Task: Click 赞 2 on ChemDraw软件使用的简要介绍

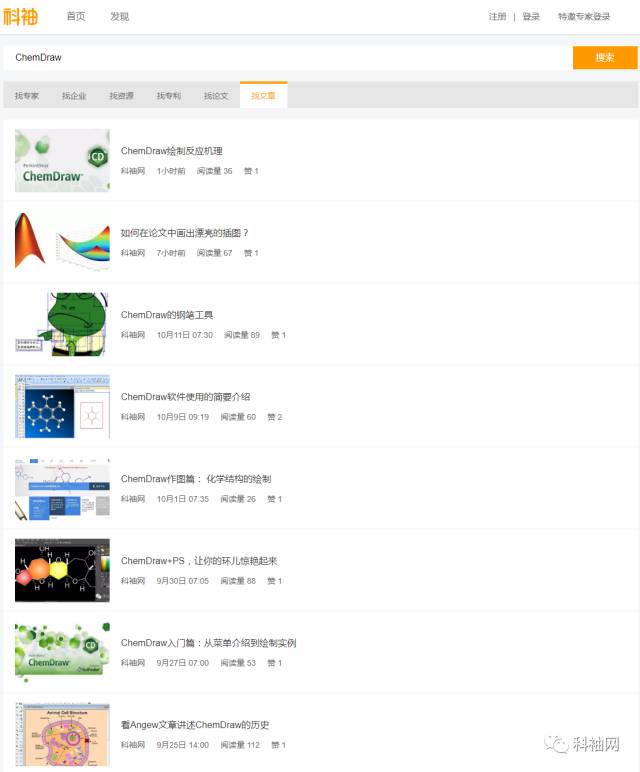Action: (274, 417)
